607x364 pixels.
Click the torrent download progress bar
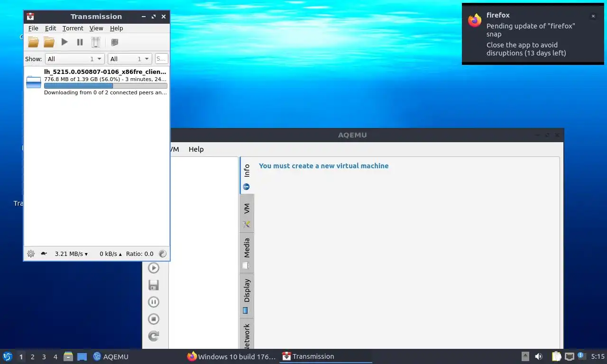[105, 86]
